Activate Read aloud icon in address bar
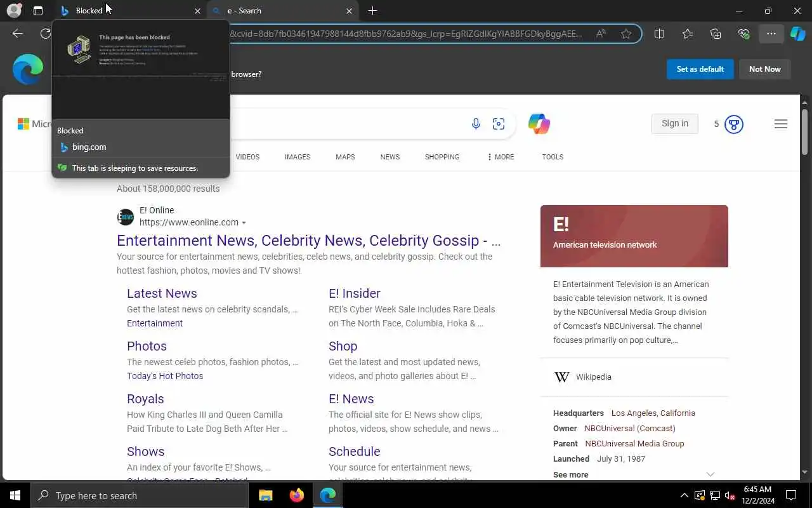Screen dimensions: 812x508 pos(601,34)
